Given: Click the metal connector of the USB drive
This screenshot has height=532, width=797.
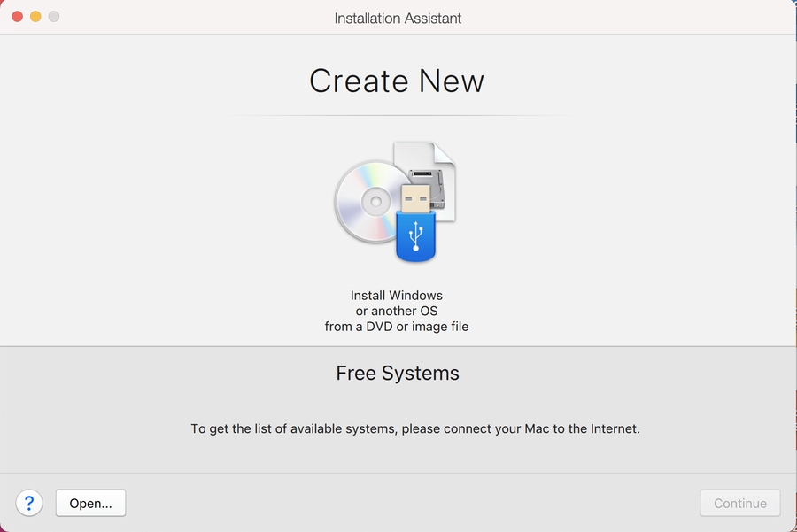Looking at the screenshot, I should tap(416, 197).
